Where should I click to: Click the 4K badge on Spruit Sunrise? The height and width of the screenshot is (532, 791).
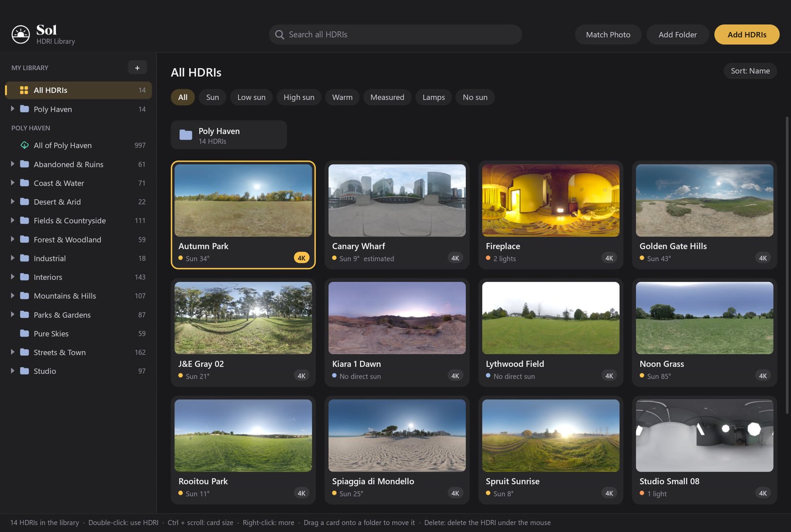[x=609, y=493]
